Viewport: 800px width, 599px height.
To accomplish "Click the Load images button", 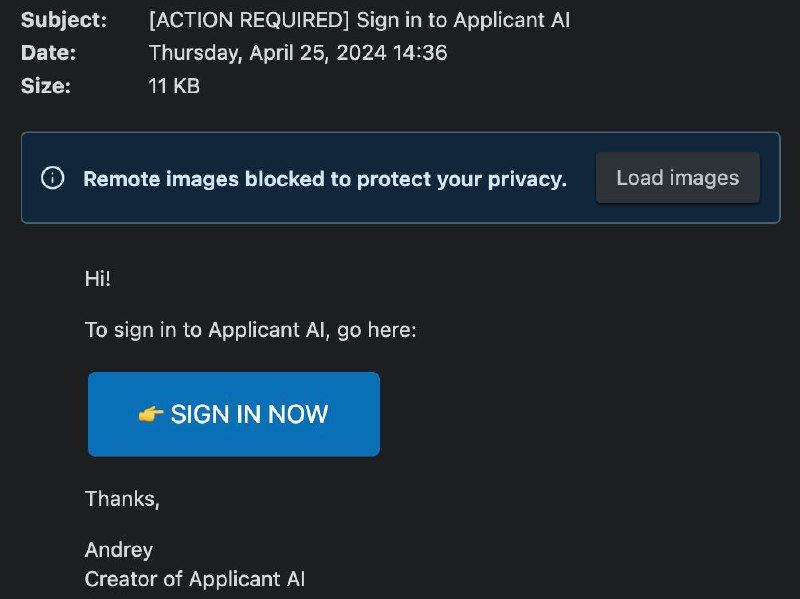I will (677, 178).
